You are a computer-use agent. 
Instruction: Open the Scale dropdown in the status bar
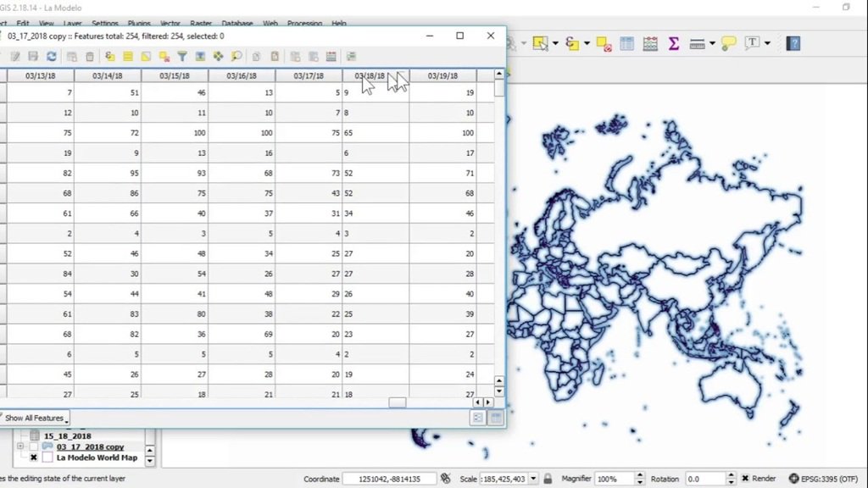click(x=534, y=479)
